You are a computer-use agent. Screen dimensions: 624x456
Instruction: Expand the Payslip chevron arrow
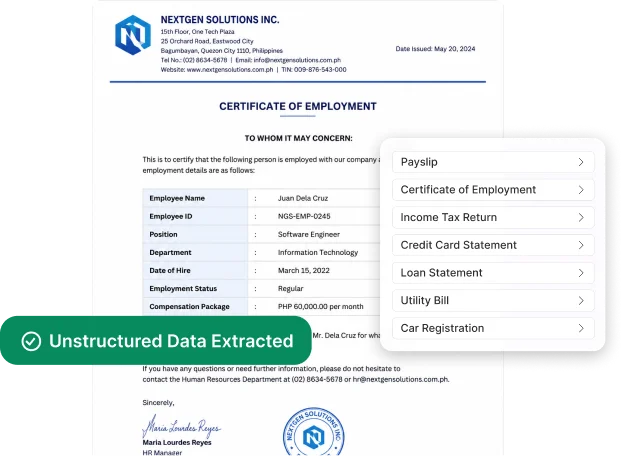[x=581, y=162]
